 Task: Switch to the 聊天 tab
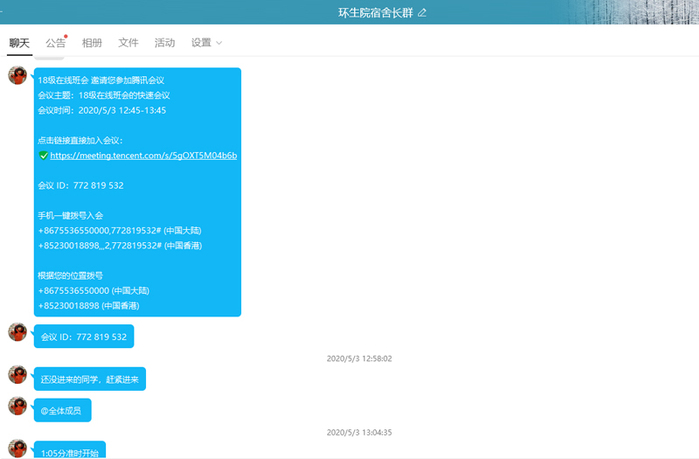click(x=19, y=43)
